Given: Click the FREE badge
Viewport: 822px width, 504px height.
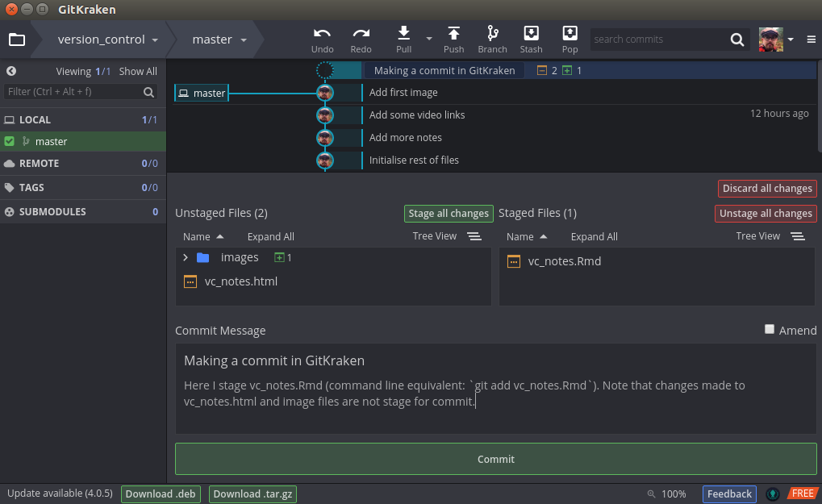Looking at the screenshot, I should (802, 494).
